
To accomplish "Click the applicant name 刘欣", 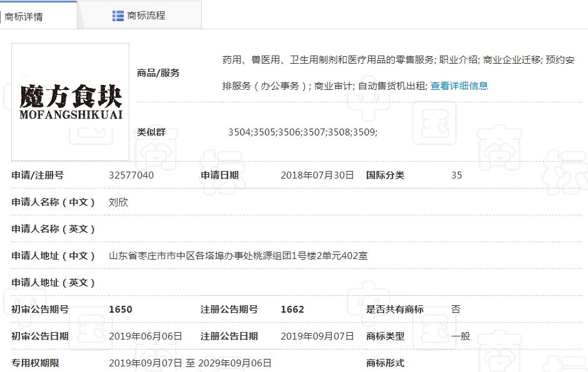I will pyautogui.click(x=118, y=202).
